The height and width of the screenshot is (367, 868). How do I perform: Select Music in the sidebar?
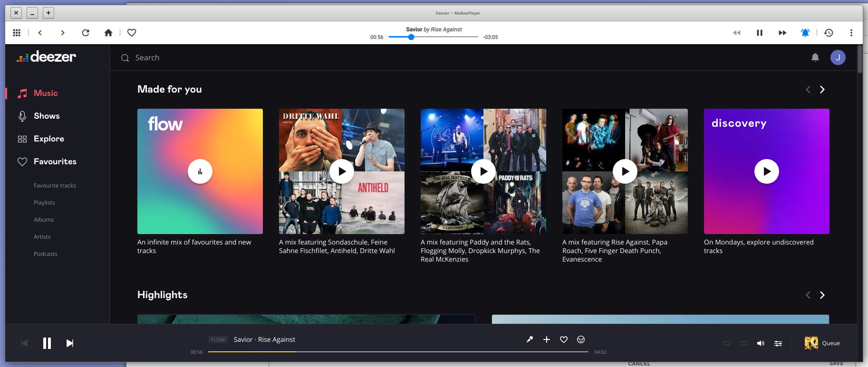click(x=46, y=93)
